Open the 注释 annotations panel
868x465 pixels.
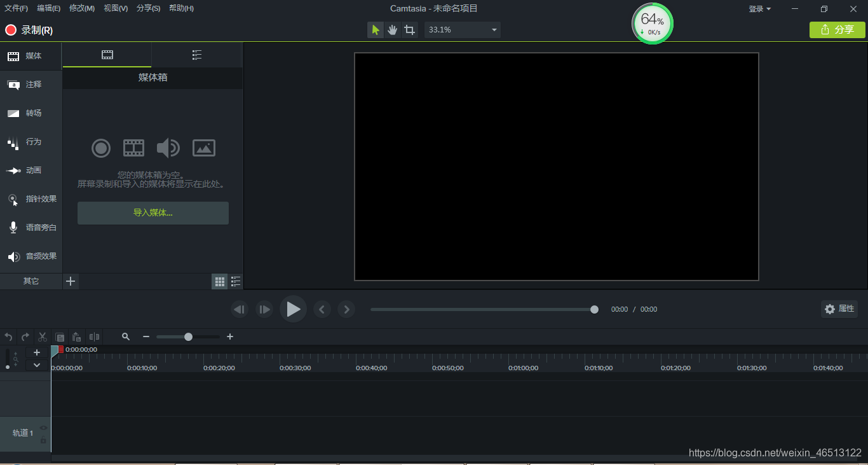[31, 85]
